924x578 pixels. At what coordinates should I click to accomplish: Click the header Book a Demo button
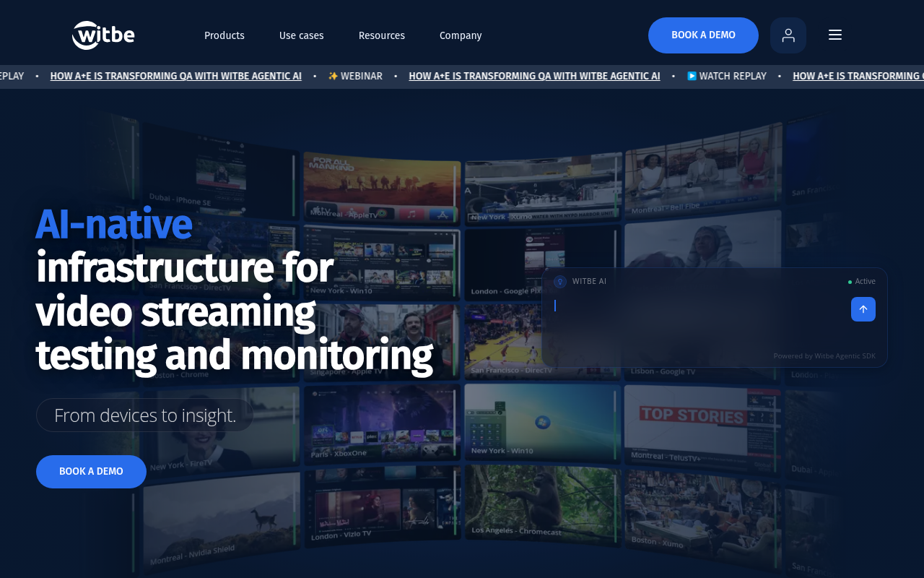coord(703,35)
